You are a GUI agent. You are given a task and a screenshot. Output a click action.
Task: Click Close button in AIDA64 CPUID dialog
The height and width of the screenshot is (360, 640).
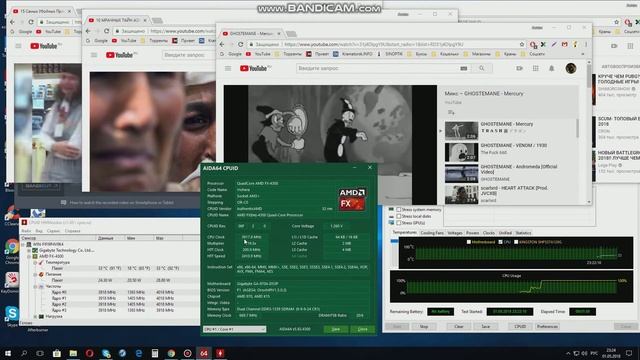(x=362, y=329)
